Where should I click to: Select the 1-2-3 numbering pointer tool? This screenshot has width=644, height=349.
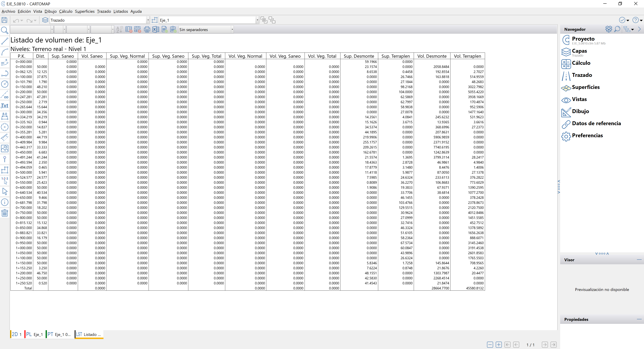(5, 180)
